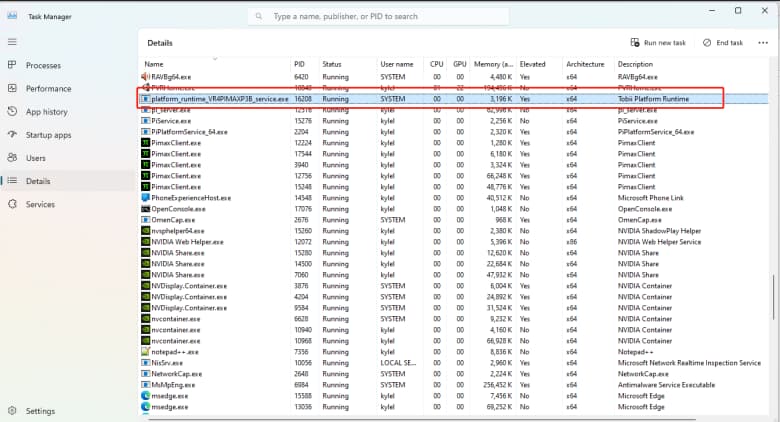Screen dimensions: 780x422
Task: Click the search magnifier icon
Action: 259,16
